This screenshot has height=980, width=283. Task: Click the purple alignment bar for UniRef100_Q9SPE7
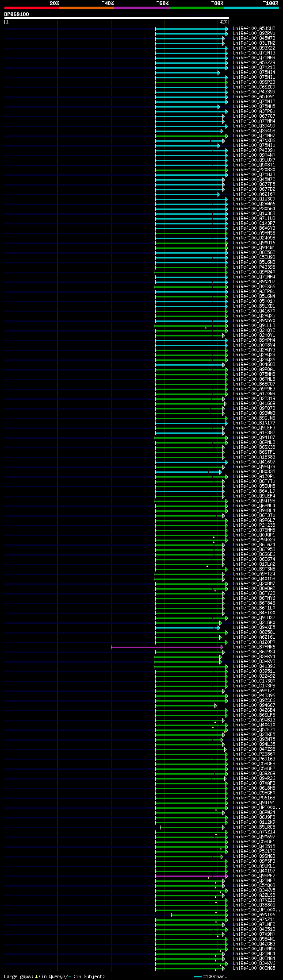(191, 876)
